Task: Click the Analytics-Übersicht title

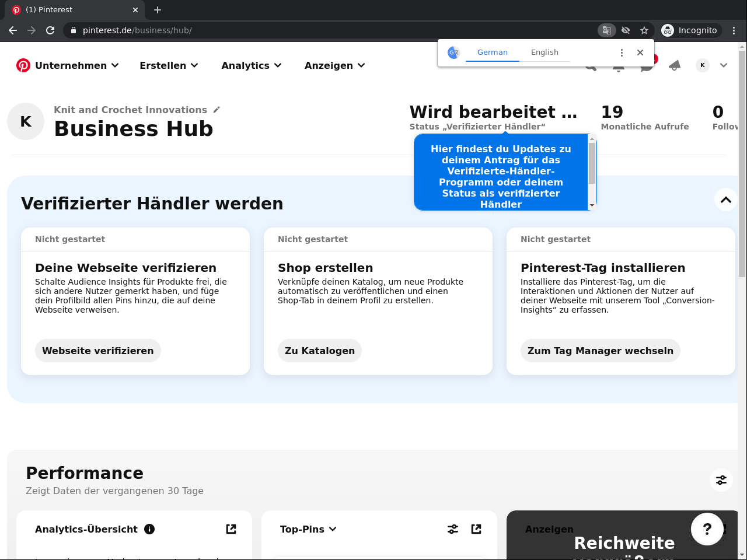Action: pos(86,529)
